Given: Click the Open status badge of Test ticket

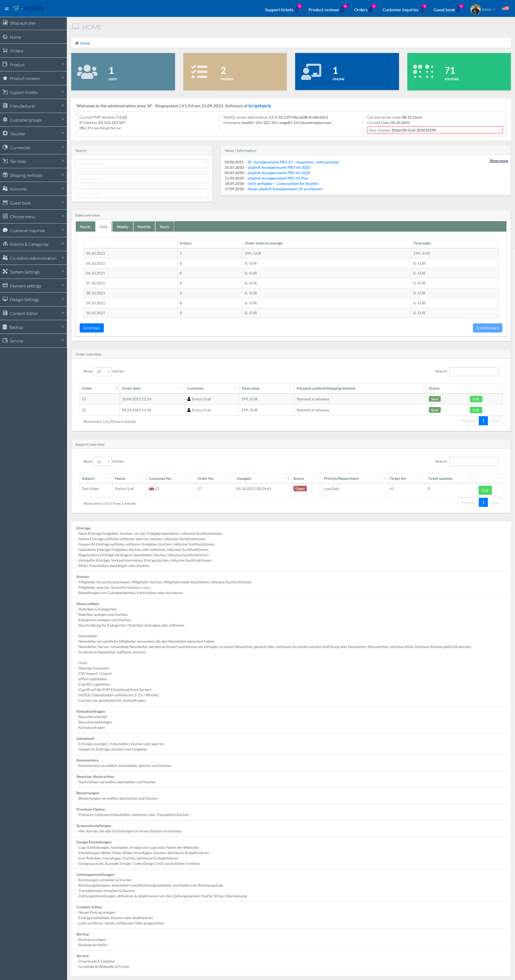Looking at the screenshot, I should pos(300,489).
